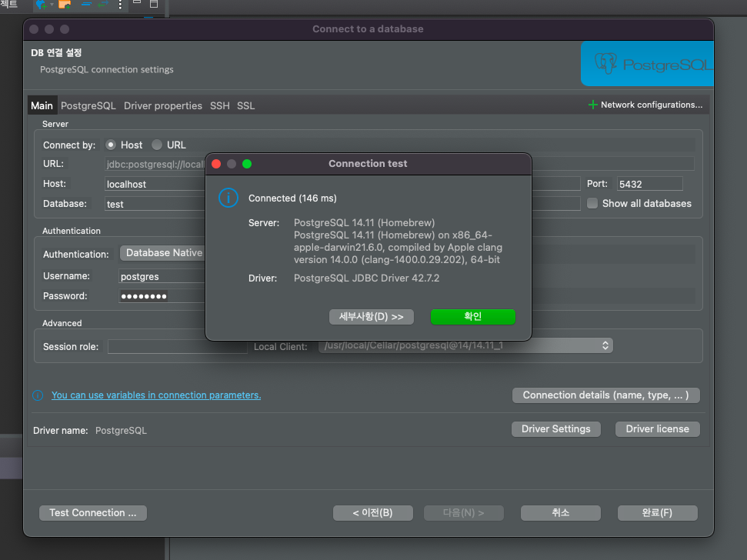Click 완료(F) finish button
This screenshot has width=747, height=560.
658,513
